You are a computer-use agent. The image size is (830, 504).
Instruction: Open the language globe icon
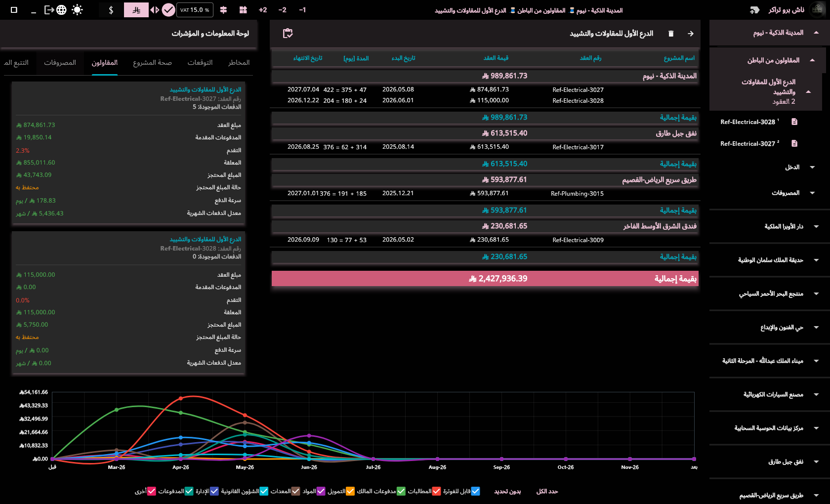tap(61, 10)
